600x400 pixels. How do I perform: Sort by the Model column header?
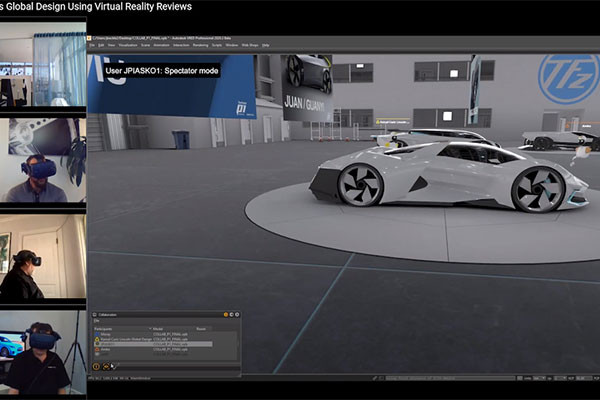tap(158, 328)
